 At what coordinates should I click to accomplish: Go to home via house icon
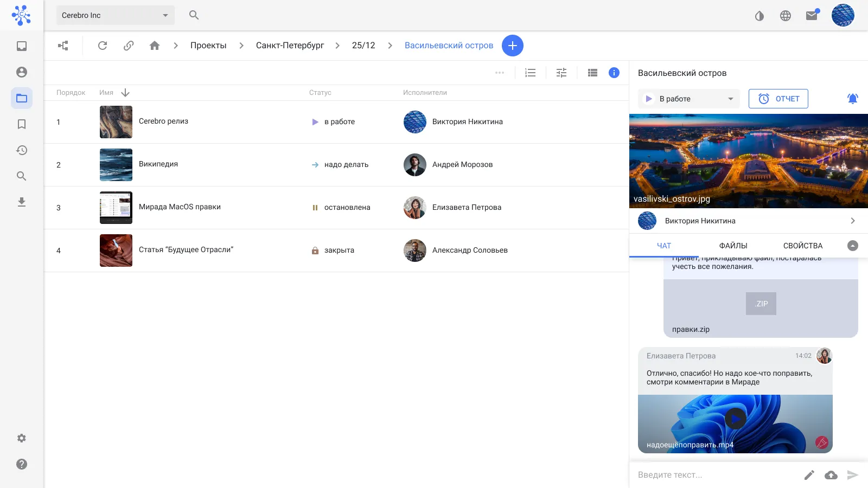pyautogui.click(x=155, y=46)
